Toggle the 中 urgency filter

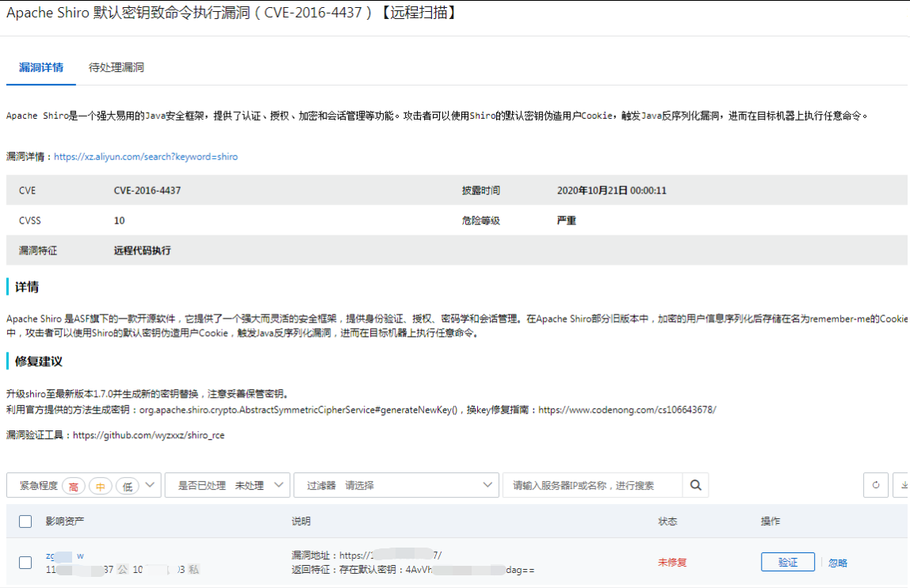pos(101,487)
